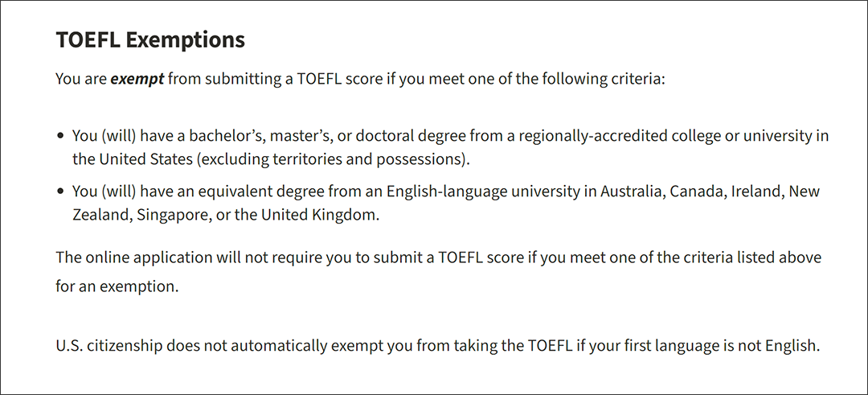Click the words U.S. citizenship
The width and height of the screenshot is (868, 395).
click(109, 346)
